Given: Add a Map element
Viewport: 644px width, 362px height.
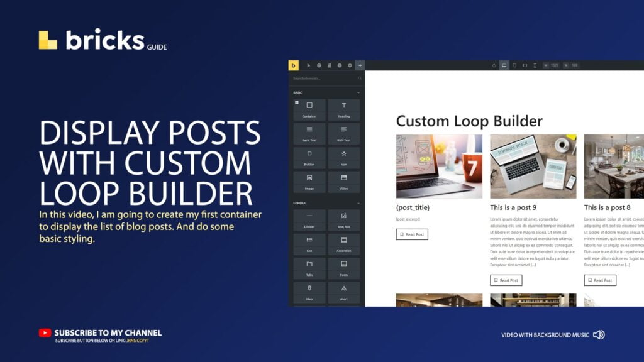Looking at the screenshot, I should (309, 293).
